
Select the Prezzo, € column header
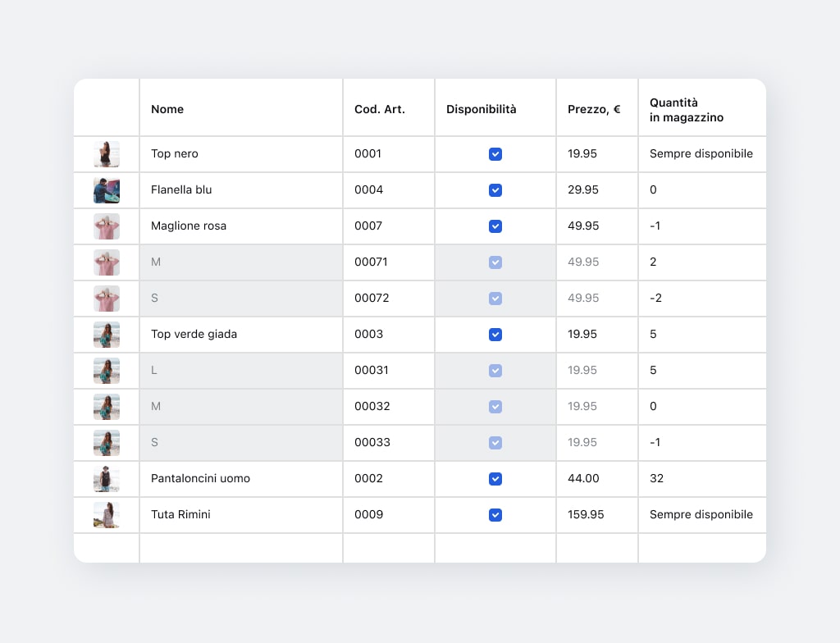pos(593,109)
